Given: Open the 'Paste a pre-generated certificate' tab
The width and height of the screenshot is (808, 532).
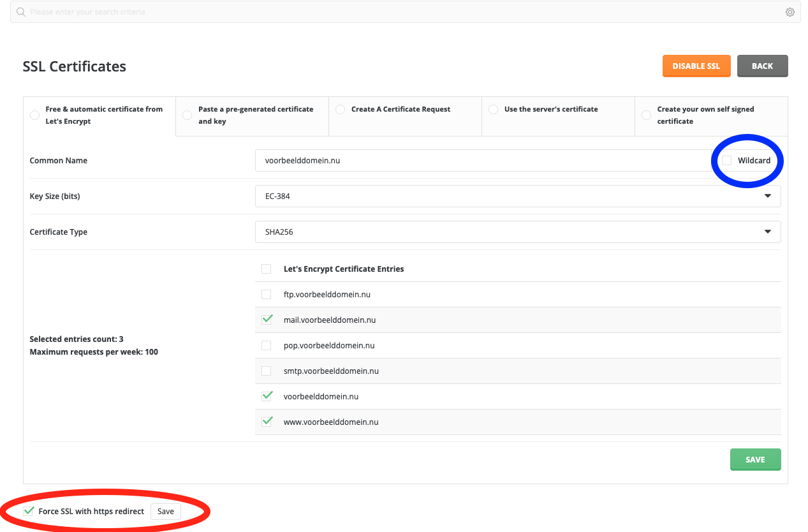Looking at the screenshot, I should 253,116.
